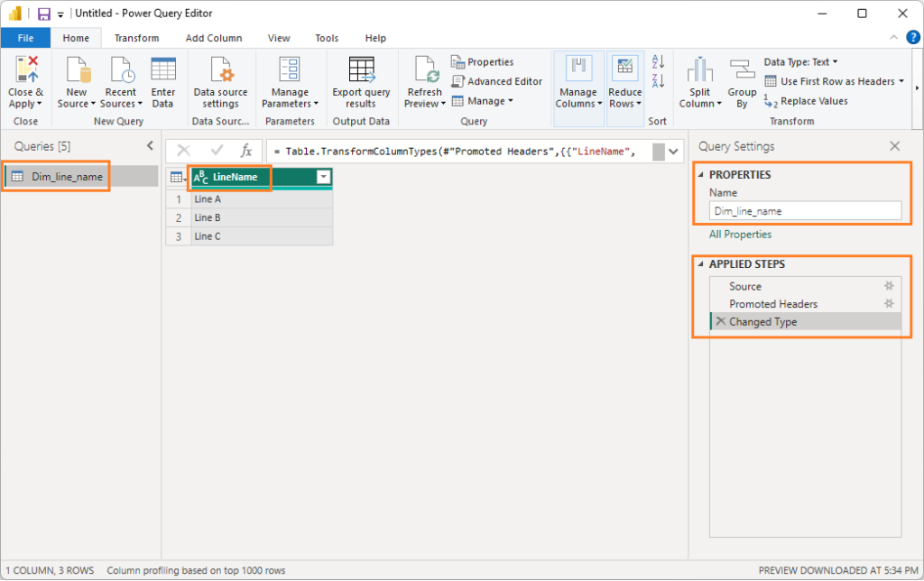Expand the formula bar
The image size is (924, 581).
tap(673, 152)
